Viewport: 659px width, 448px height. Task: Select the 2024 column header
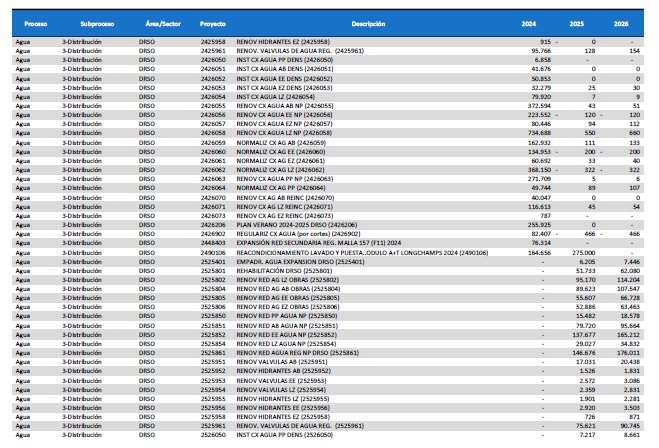pos(528,21)
